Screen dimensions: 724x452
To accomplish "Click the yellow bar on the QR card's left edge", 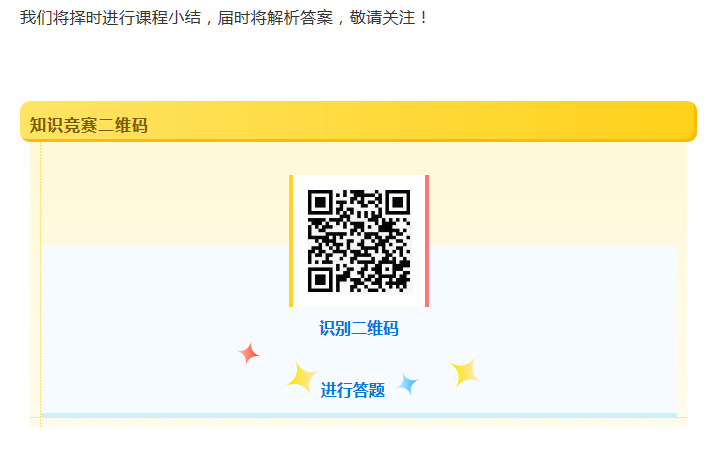I will click(291, 241).
